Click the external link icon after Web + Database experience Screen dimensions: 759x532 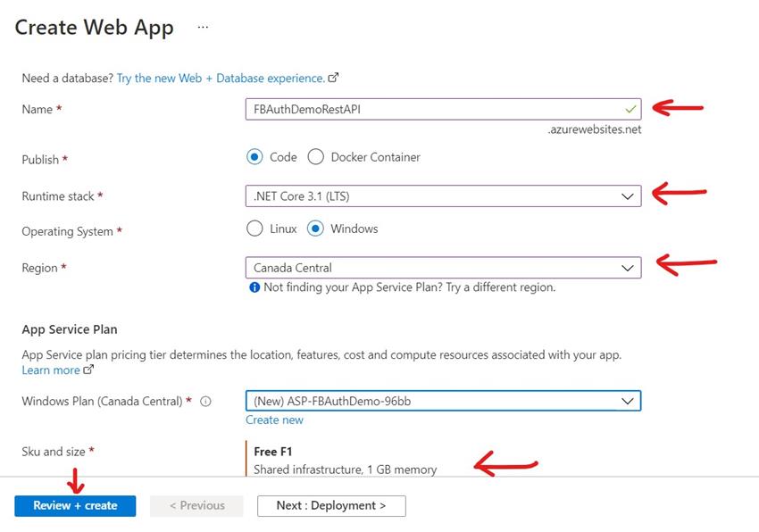(333, 78)
